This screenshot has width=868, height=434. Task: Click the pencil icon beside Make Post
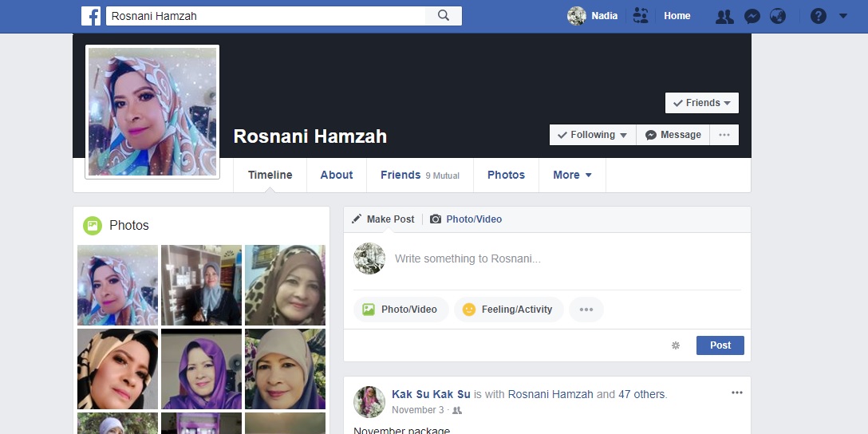coord(357,219)
